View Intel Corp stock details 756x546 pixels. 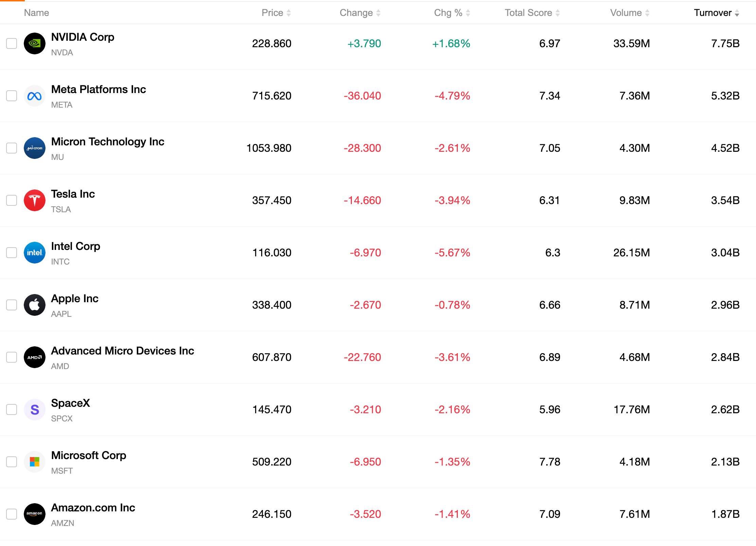(76, 246)
